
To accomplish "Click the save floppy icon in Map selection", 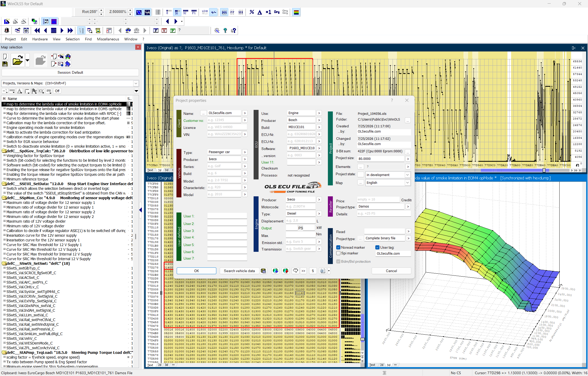I will coord(5,64).
